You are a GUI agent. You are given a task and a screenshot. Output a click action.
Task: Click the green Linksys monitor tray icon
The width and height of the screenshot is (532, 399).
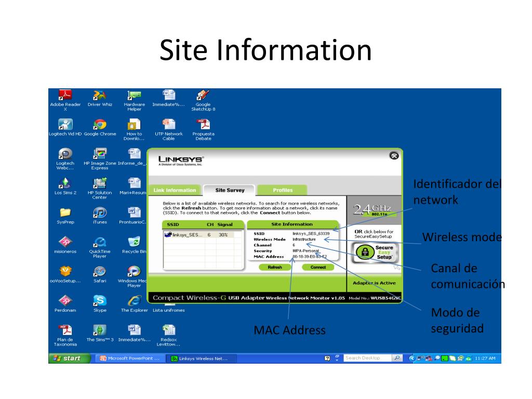click(445, 358)
